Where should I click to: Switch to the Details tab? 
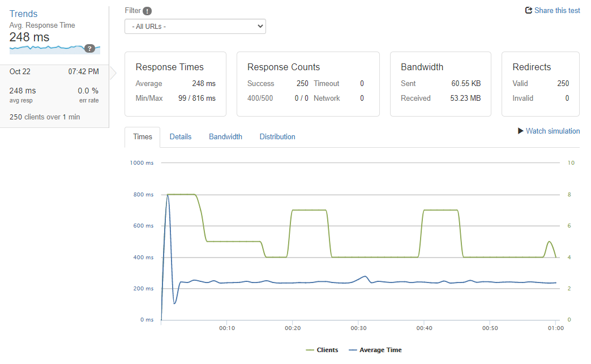click(x=180, y=136)
